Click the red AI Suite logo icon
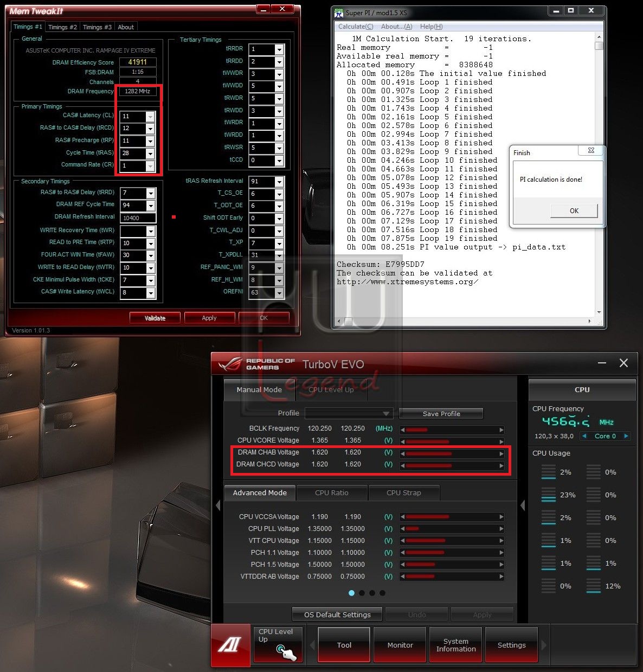Screen dimensions: 643x672 click(x=231, y=645)
